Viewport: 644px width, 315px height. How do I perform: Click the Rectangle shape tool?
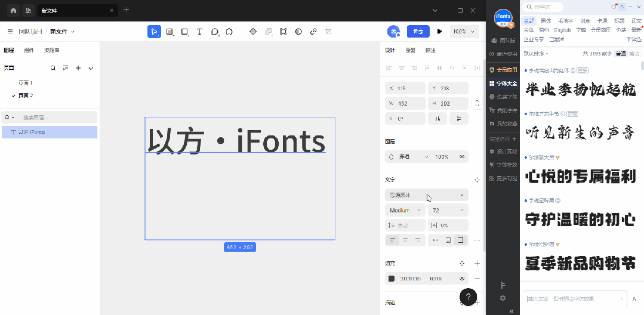click(x=184, y=32)
